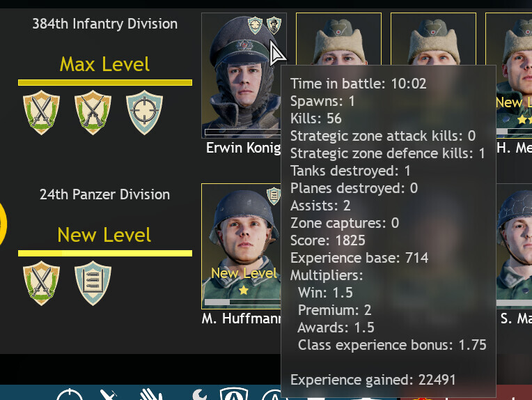
Task: Select the ammo list shield under New Level
Action: click(93, 283)
